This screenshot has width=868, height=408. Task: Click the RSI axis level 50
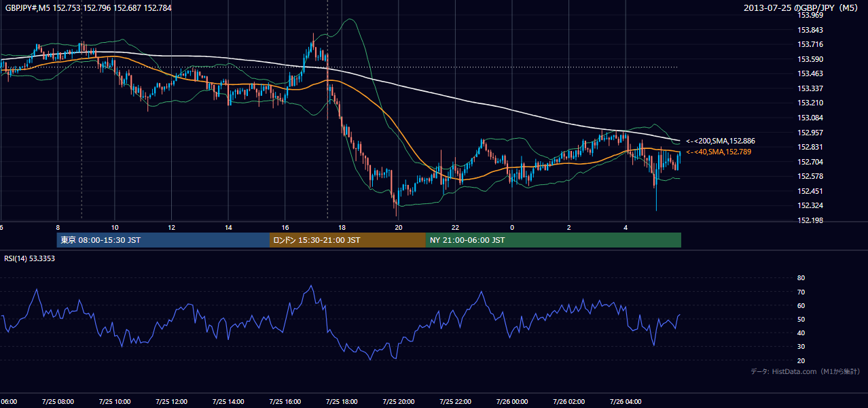pos(801,319)
